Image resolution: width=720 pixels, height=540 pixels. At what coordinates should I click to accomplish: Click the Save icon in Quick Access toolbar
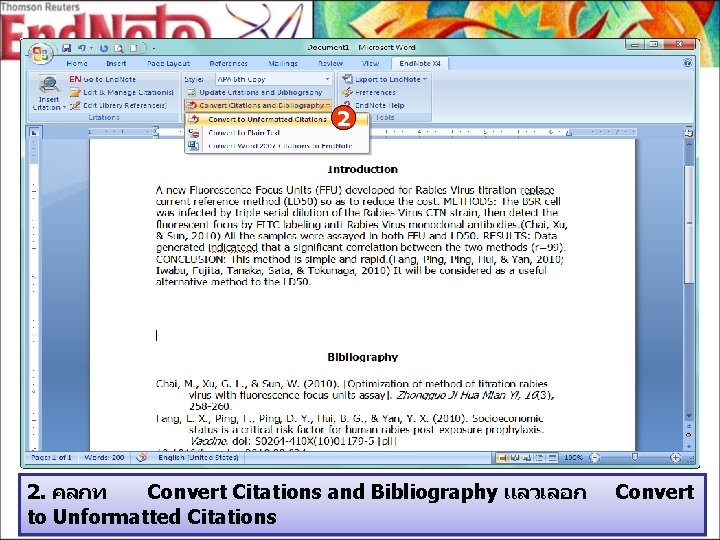67,48
